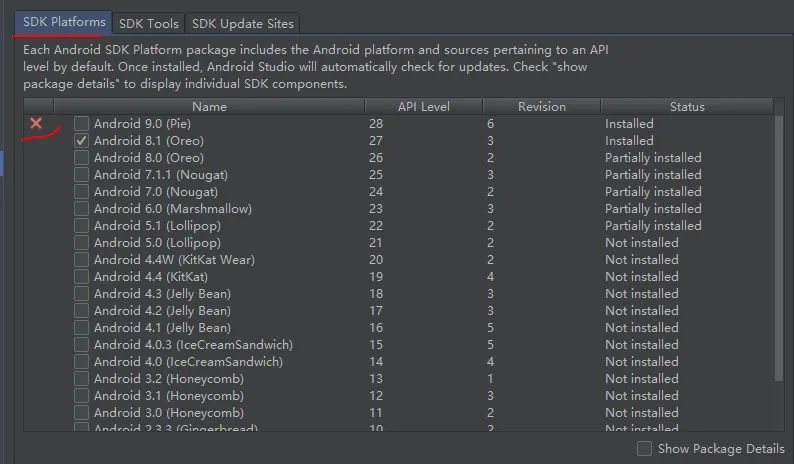Viewport: 794px width, 464px height.
Task: Select the SDK Platforms tab
Action: (60, 22)
